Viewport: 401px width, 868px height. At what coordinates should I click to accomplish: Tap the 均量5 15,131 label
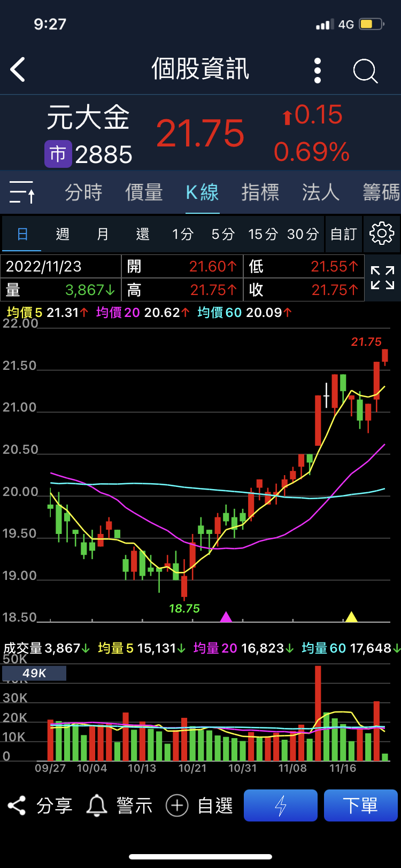pyautogui.click(x=142, y=648)
